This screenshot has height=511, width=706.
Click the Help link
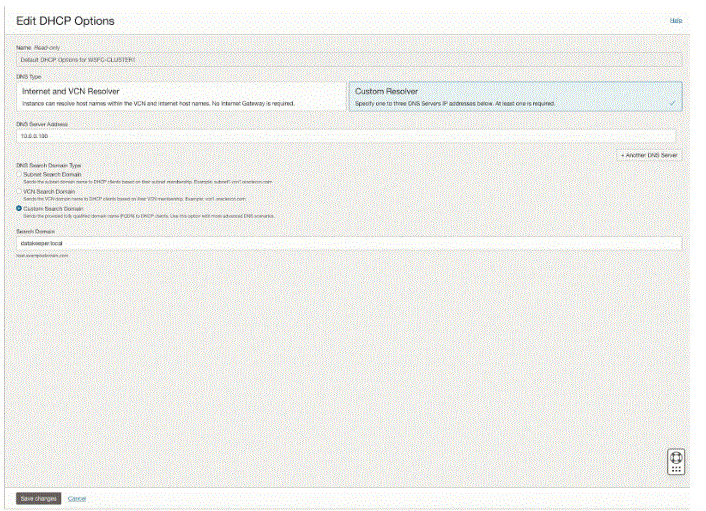[x=676, y=20]
